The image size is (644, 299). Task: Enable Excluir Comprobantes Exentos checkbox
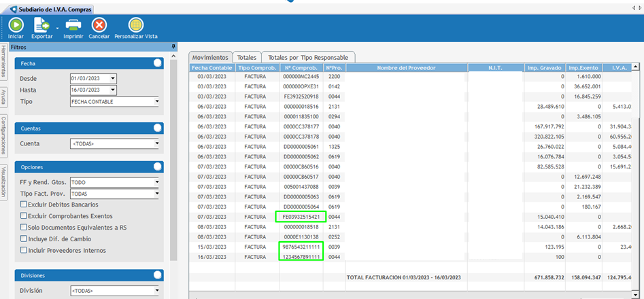(x=23, y=215)
